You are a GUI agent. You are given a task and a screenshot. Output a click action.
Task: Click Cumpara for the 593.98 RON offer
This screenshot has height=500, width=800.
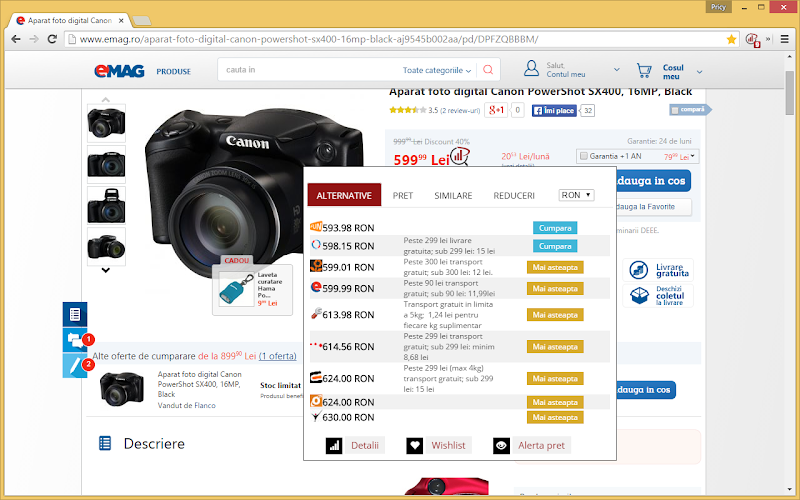555,228
